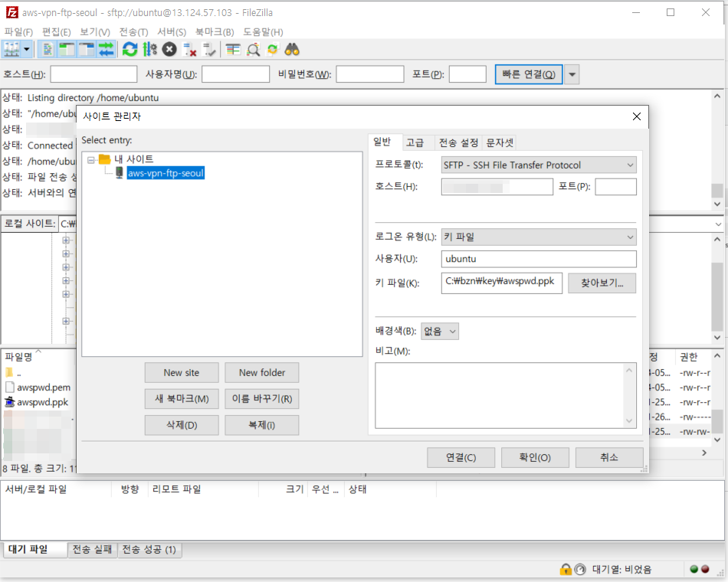Switch to the 고급 tab
This screenshot has height=582, width=728.
click(415, 142)
